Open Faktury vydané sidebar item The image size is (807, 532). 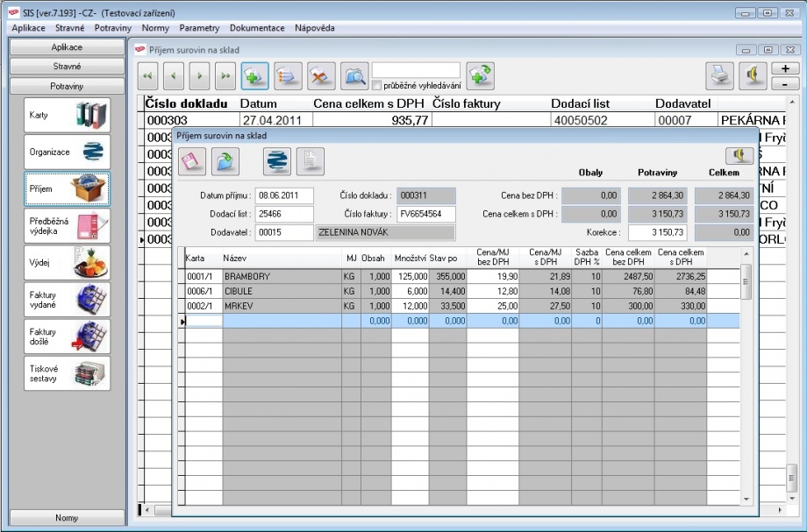tap(67, 300)
